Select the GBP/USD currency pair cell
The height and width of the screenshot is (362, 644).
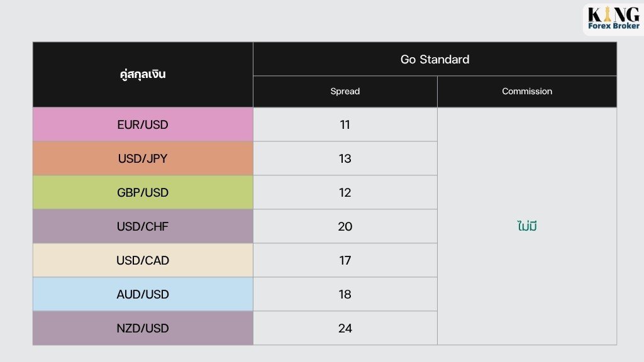tap(143, 192)
